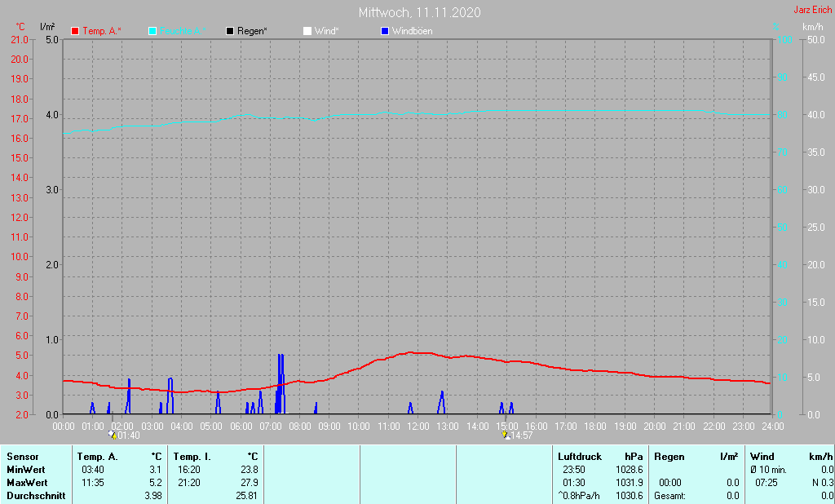
Task: Click the 'Ø 10 min.' wind label
Action: click(768, 470)
